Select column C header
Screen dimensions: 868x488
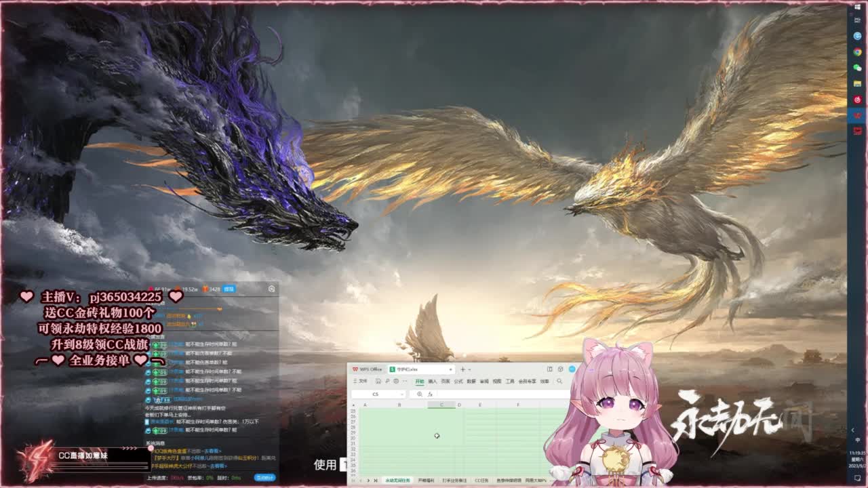441,405
